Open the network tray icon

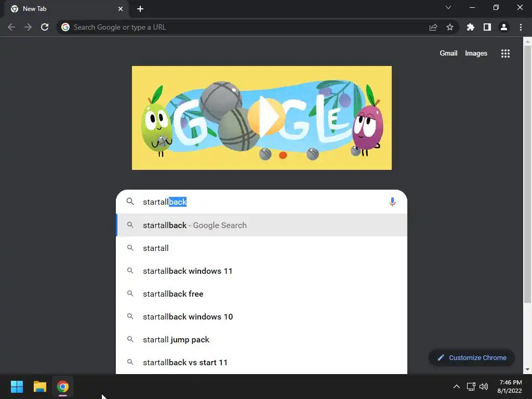tap(471, 387)
